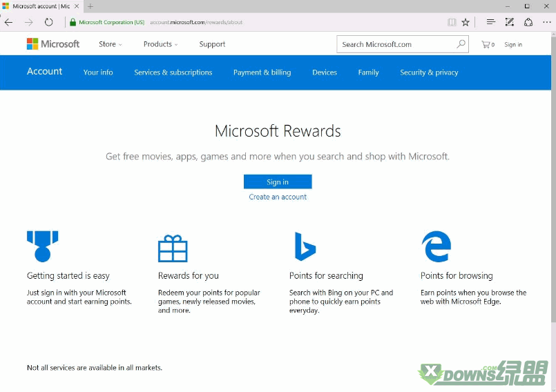Click the search magnifier icon

(x=461, y=44)
